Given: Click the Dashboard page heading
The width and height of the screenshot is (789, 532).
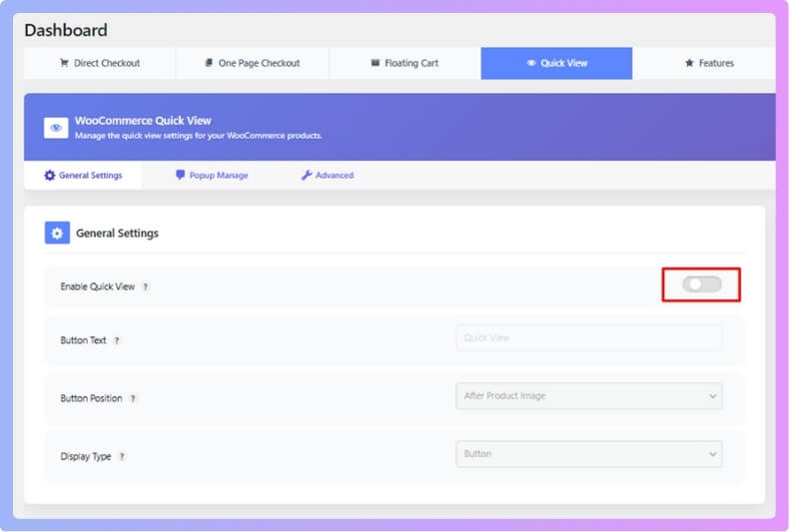Looking at the screenshot, I should (x=66, y=30).
